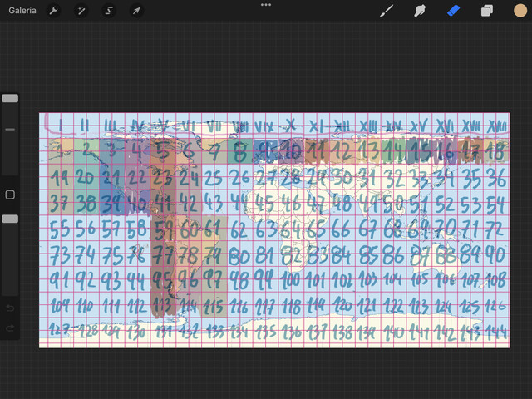This screenshot has width=532, height=399.
Task: Click map cell numbered 1
Action: point(61,151)
